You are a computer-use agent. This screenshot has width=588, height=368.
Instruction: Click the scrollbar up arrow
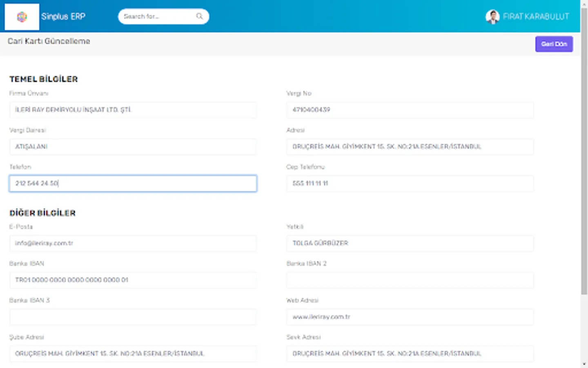(x=584, y=4)
